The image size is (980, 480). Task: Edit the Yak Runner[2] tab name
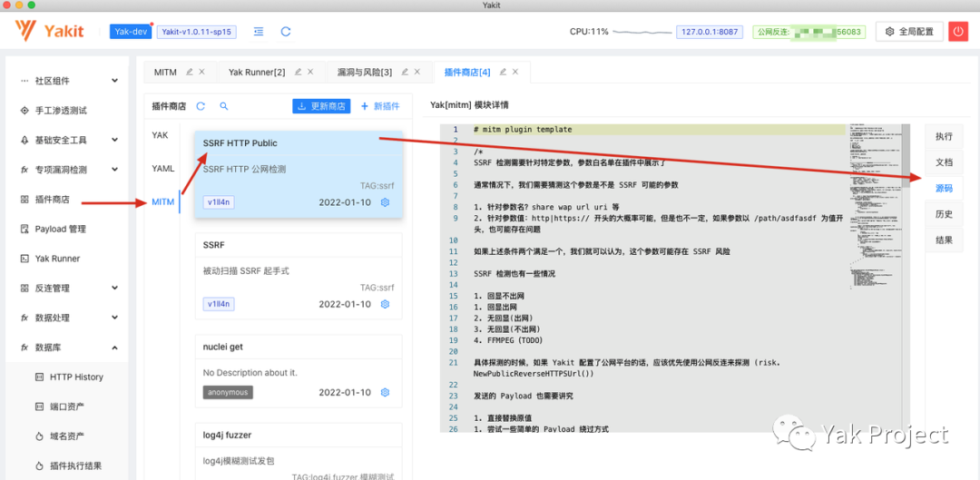coord(299,72)
